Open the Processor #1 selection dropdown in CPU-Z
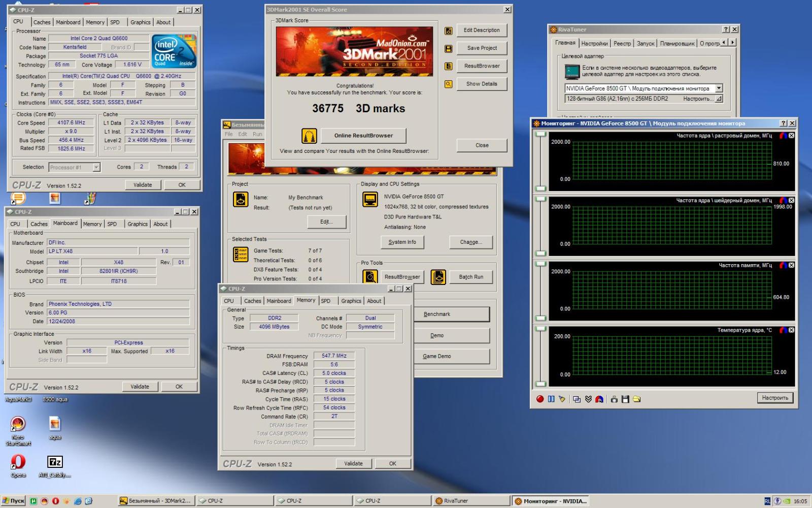The image size is (812, 508). click(x=96, y=167)
